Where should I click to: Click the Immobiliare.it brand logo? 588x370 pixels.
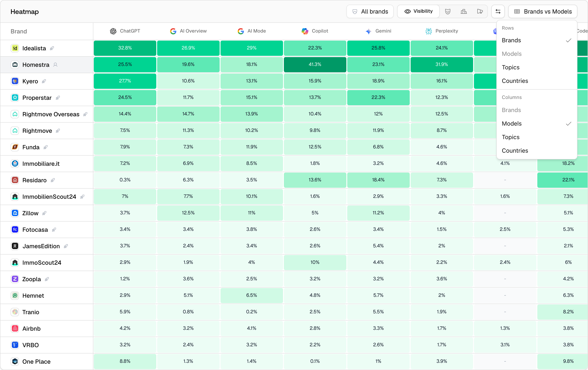tap(15, 163)
